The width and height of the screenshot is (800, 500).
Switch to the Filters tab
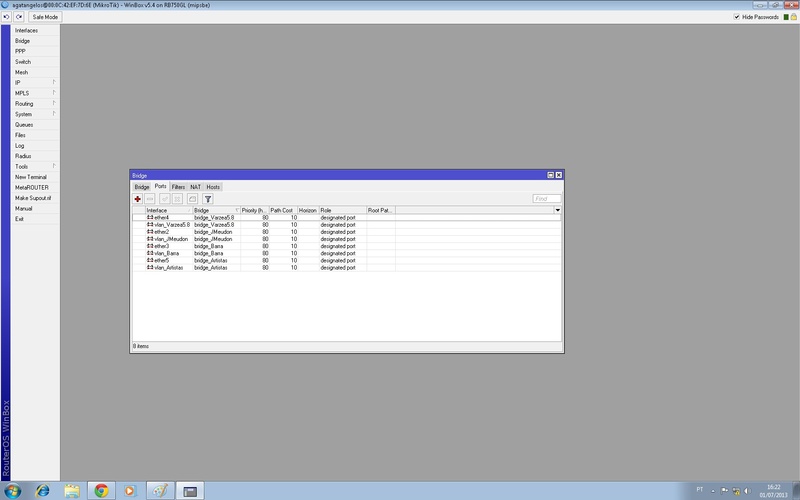(178, 187)
